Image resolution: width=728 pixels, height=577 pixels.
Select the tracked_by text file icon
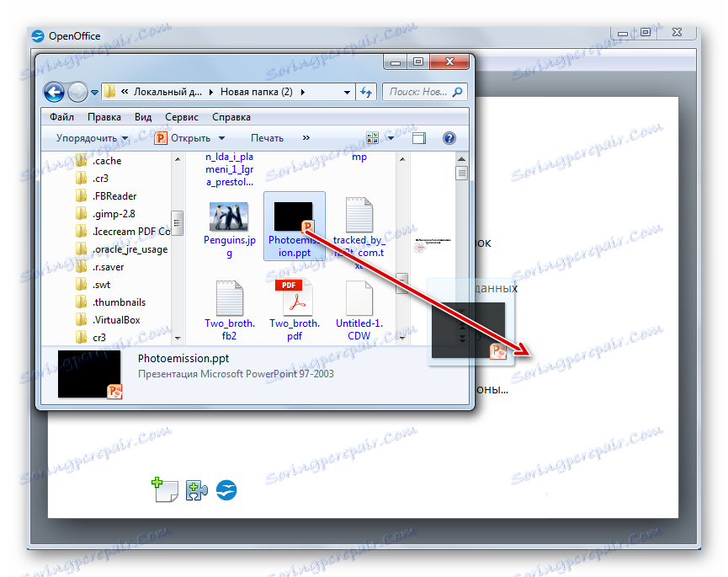point(359,215)
